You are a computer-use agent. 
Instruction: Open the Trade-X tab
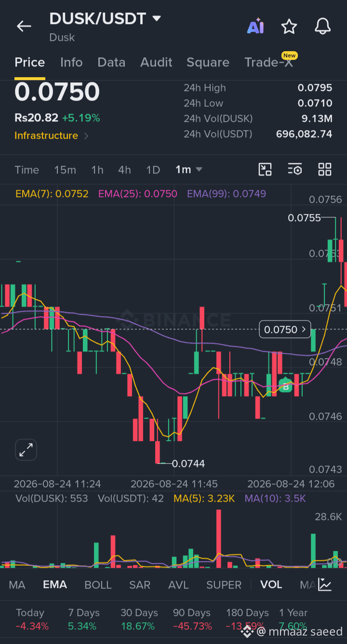(268, 62)
